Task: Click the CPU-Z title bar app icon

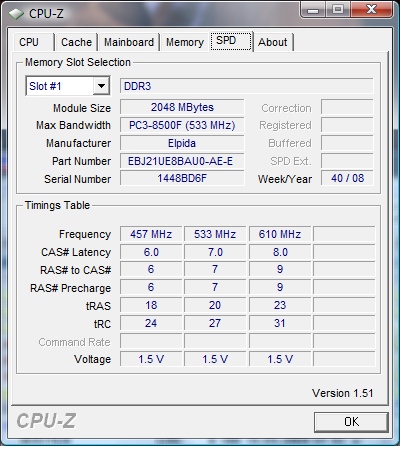Action: point(16,14)
